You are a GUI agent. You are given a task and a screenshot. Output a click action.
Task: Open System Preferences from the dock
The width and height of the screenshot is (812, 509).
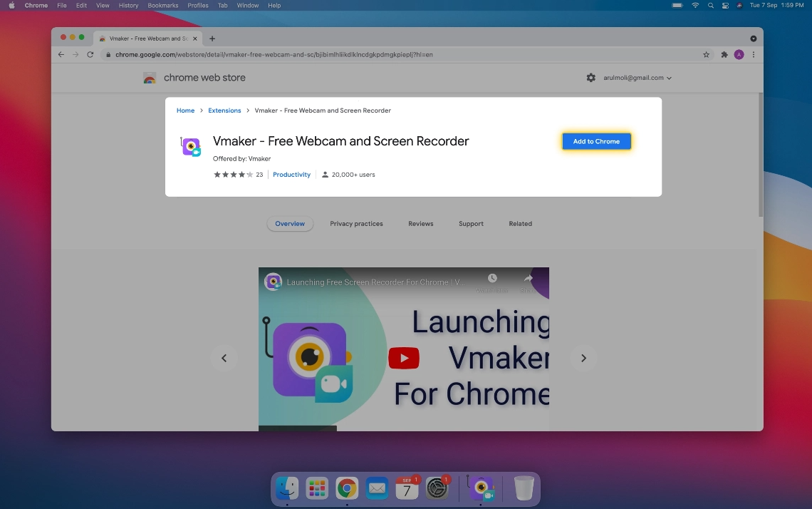(437, 488)
